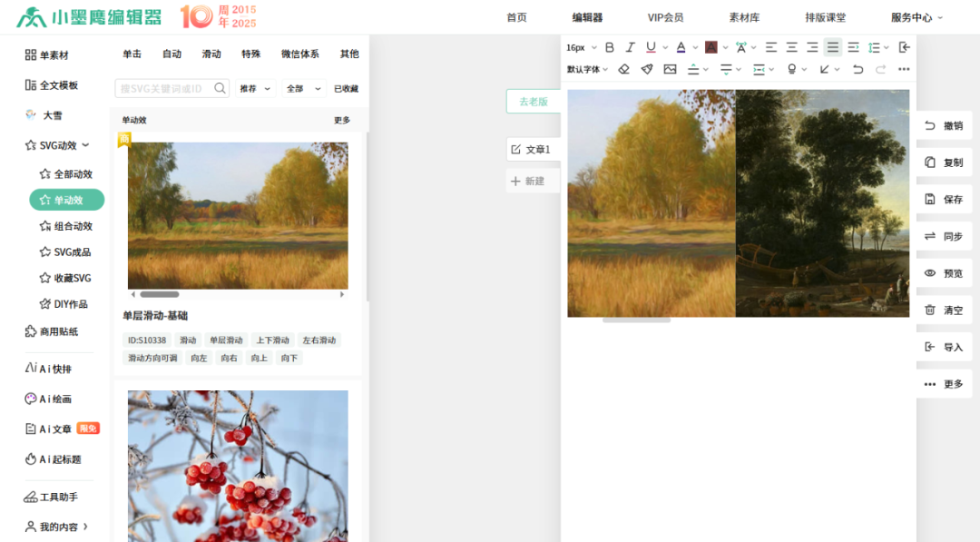
Task: Align text to the right
Action: [x=812, y=47]
